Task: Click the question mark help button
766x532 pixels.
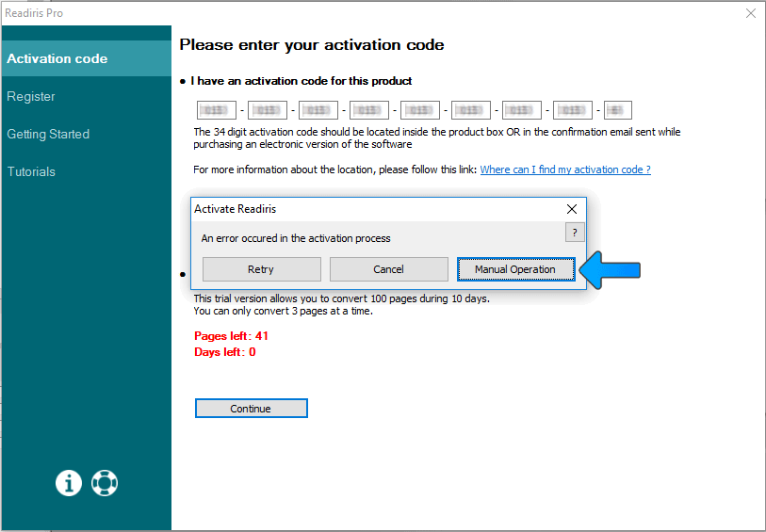Action: click(574, 233)
